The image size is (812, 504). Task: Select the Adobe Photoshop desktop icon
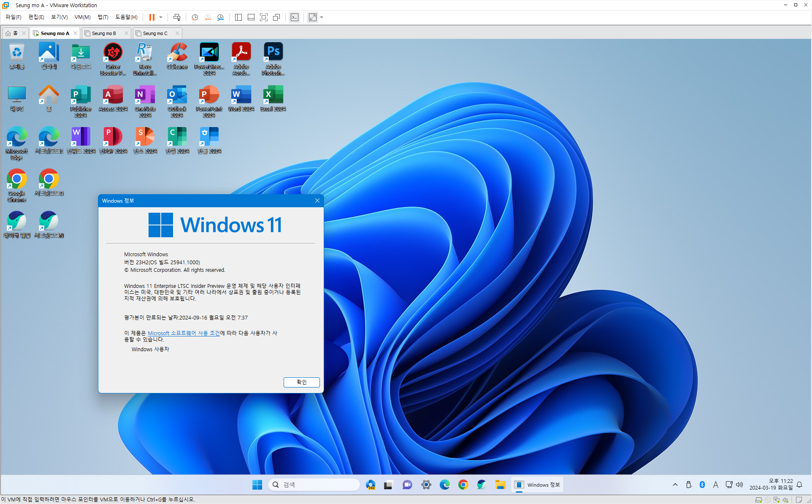tap(273, 59)
